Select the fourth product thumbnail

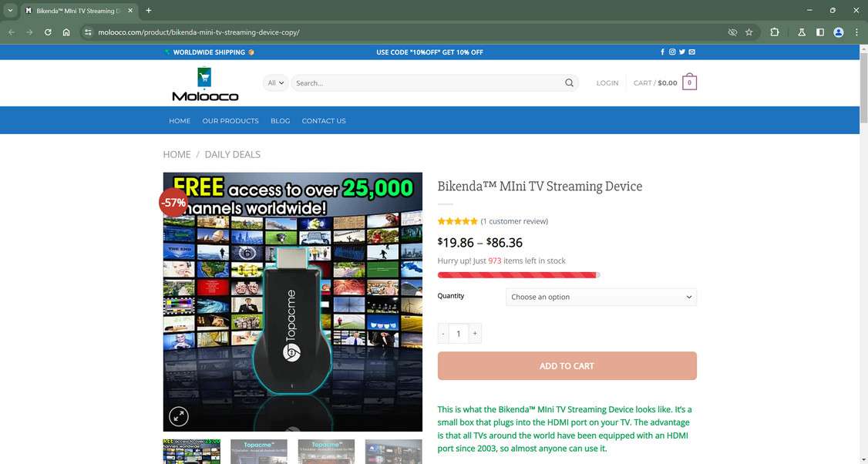[394, 452]
